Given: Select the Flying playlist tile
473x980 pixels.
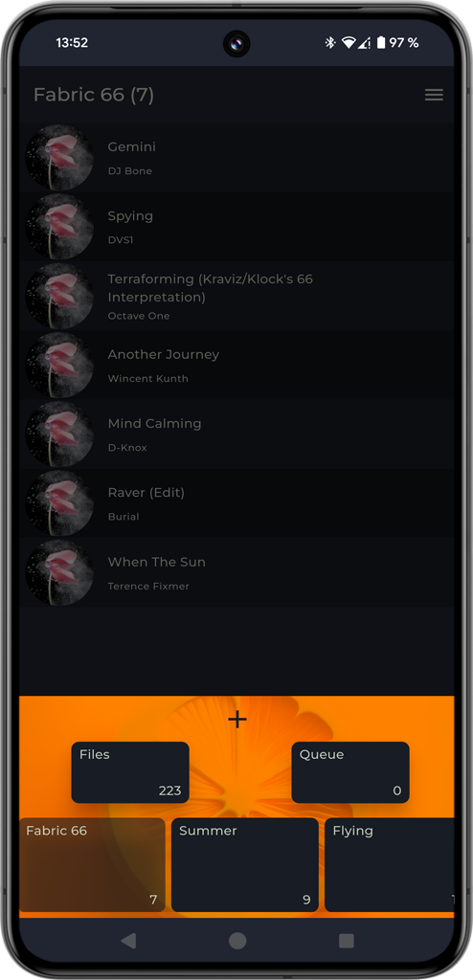Looking at the screenshot, I should (x=389, y=865).
